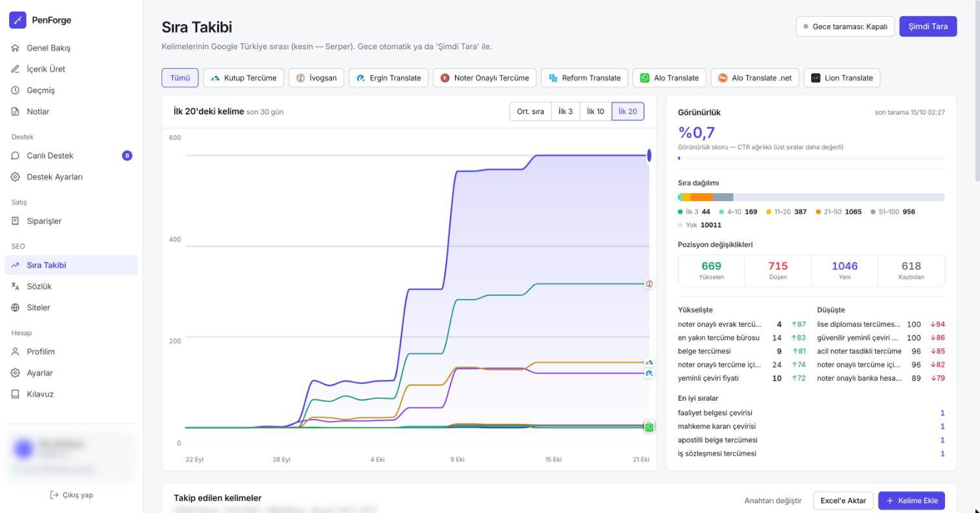Viewport: 980px width, 513px height.
Task: Open Genel Bakış from the sidebar
Action: 71,48
